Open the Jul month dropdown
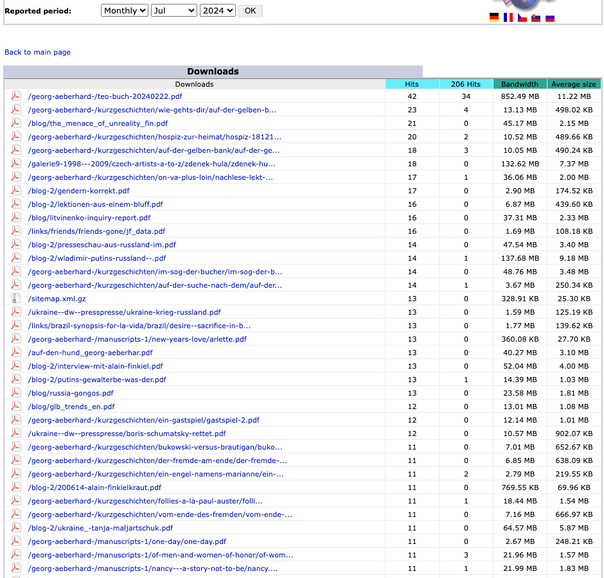The image size is (604, 578). pyautogui.click(x=174, y=11)
